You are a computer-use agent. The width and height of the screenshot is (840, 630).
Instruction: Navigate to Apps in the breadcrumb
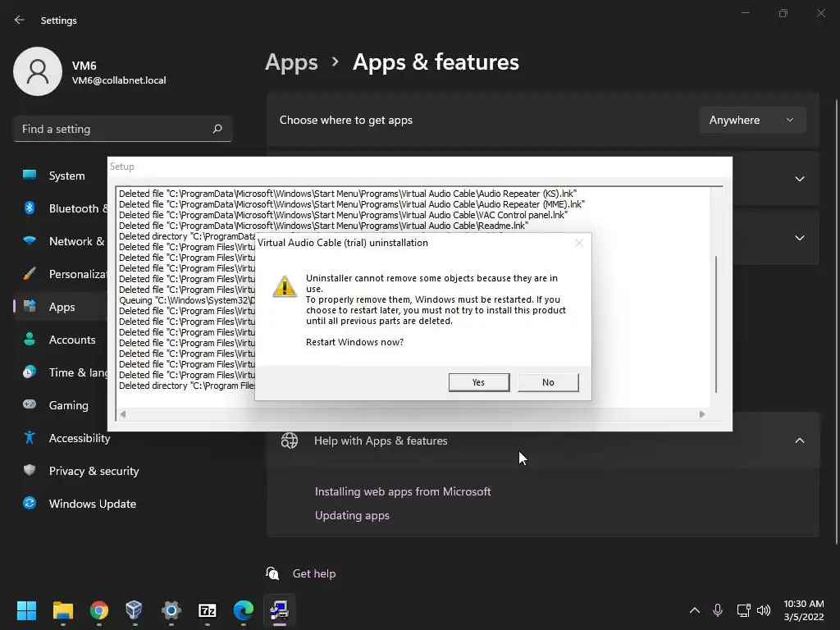pos(291,62)
